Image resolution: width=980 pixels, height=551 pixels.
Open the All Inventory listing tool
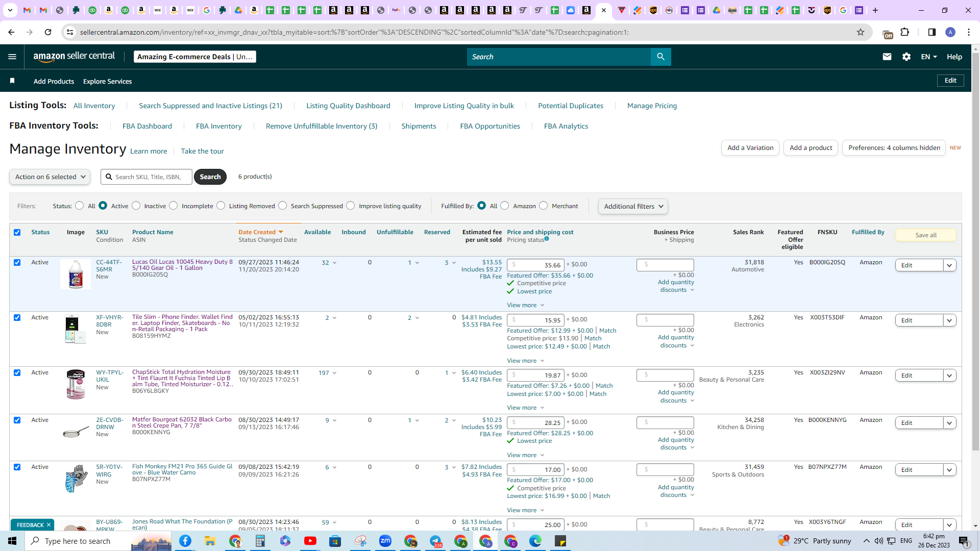tap(94, 106)
